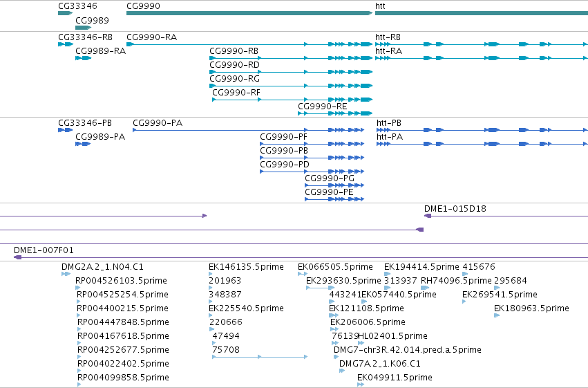Select EST DMG7A.2_1.K06.C1
This screenshot has width=588, height=388.
point(380,364)
